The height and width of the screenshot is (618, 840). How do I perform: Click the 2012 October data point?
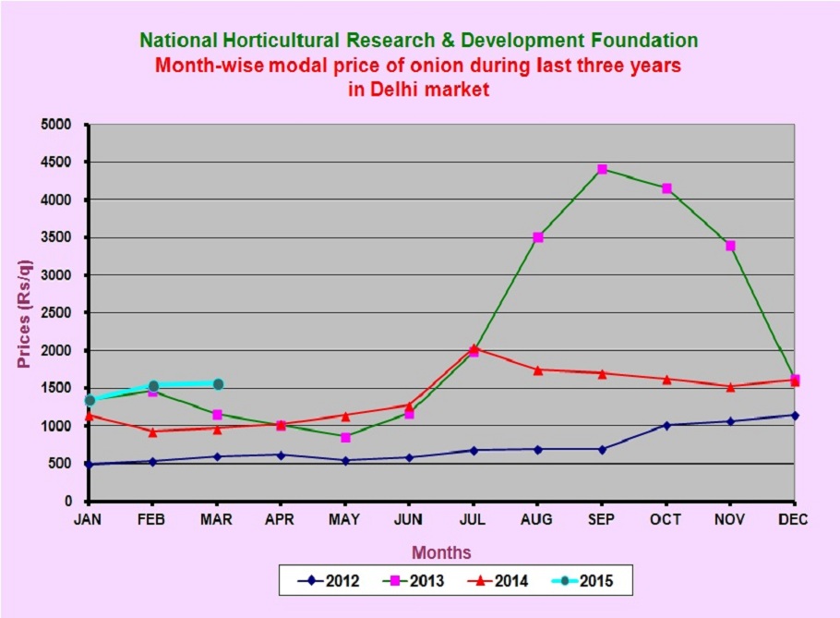point(666,425)
